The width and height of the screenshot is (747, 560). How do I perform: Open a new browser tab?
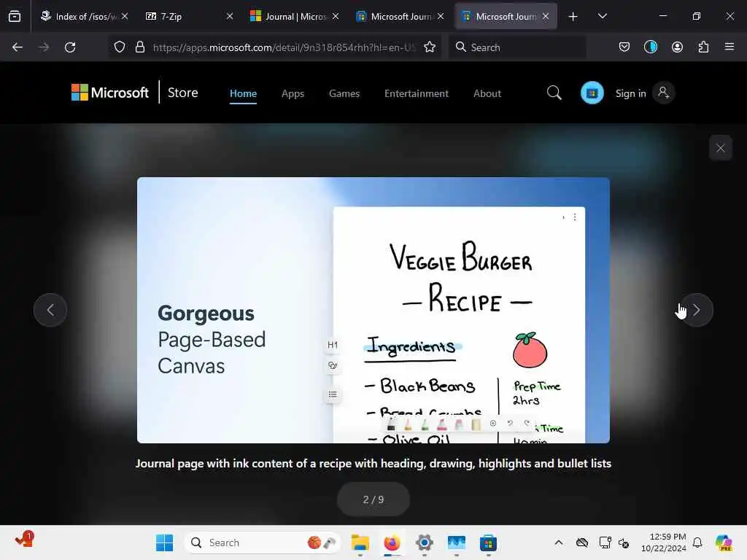point(573,17)
